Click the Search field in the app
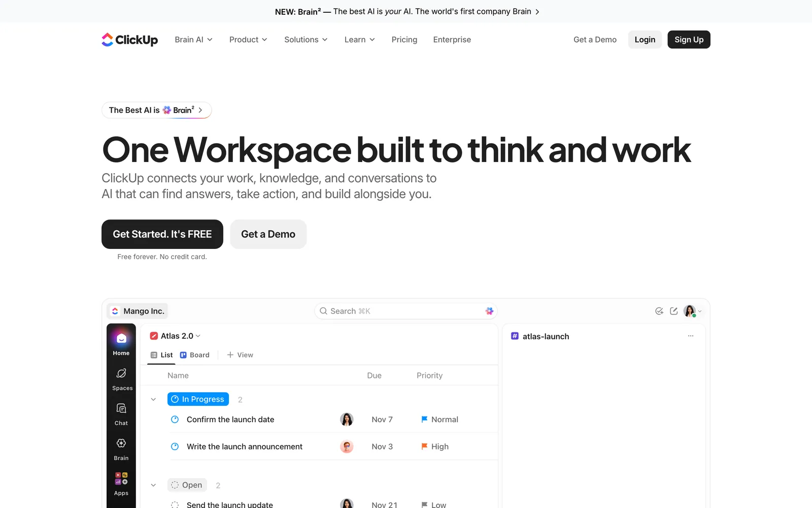 (x=405, y=311)
